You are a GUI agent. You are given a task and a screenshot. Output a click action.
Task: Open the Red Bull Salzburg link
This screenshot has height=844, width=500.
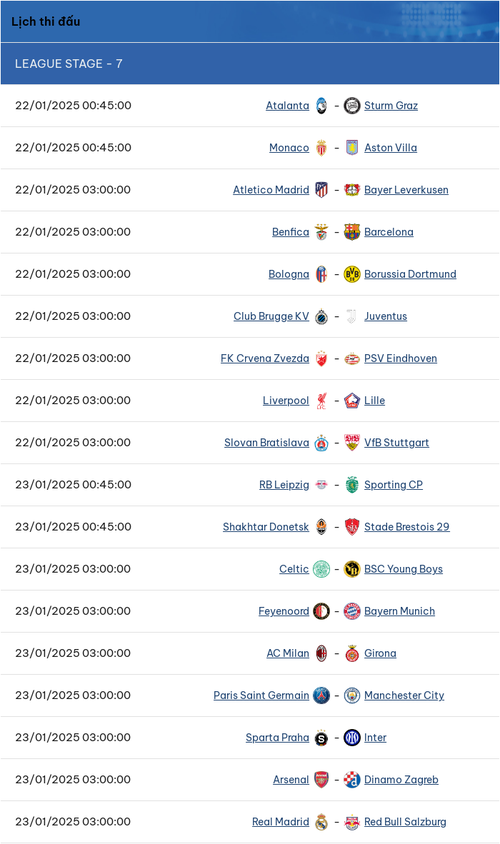[x=405, y=821]
